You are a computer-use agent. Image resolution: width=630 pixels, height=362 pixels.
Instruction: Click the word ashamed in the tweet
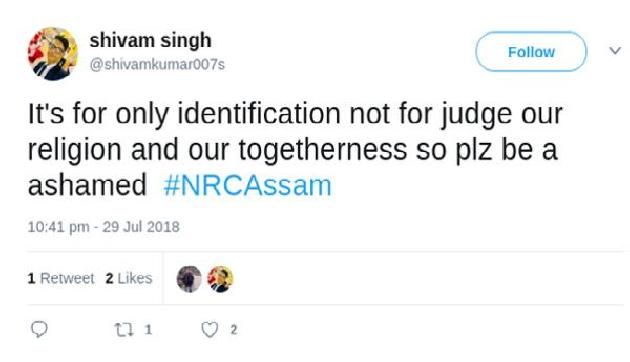[x=87, y=186]
